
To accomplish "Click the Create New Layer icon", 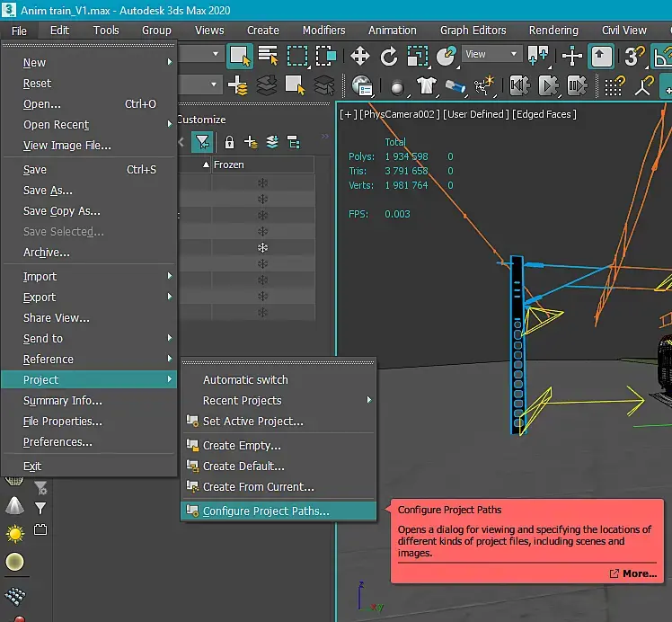I will tap(237, 85).
